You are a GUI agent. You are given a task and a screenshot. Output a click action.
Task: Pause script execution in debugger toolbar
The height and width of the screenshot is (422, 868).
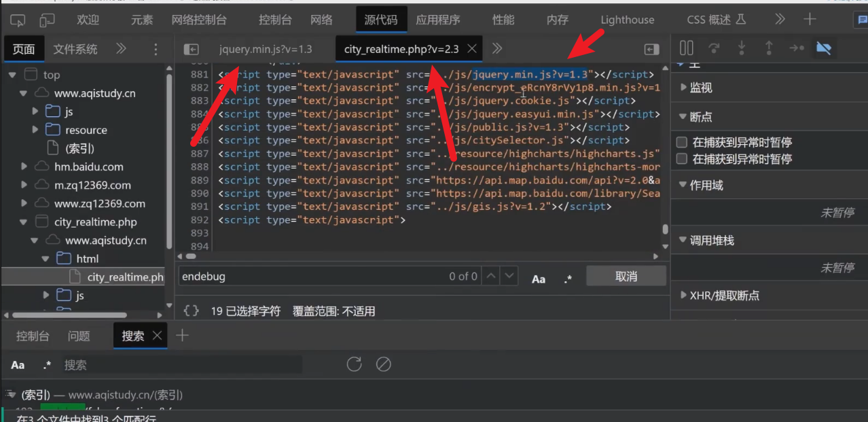click(x=687, y=48)
